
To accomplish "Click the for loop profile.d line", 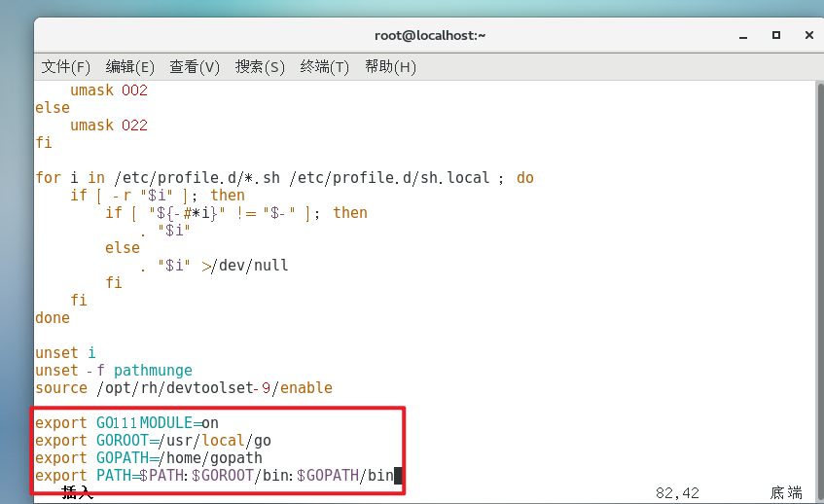I will pos(284,178).
